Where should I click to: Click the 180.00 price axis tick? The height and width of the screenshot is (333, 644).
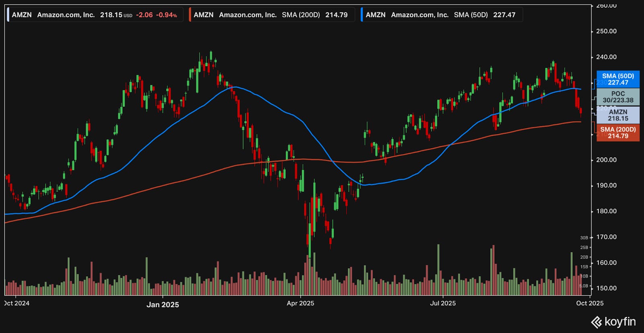pyautogui.click(x=606, y=211)
